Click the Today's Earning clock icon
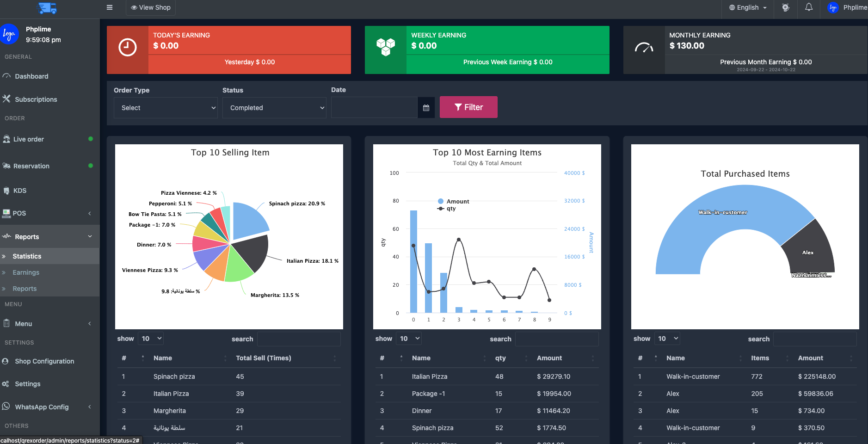This screenshot has width=868, height=444. point(128,48)
